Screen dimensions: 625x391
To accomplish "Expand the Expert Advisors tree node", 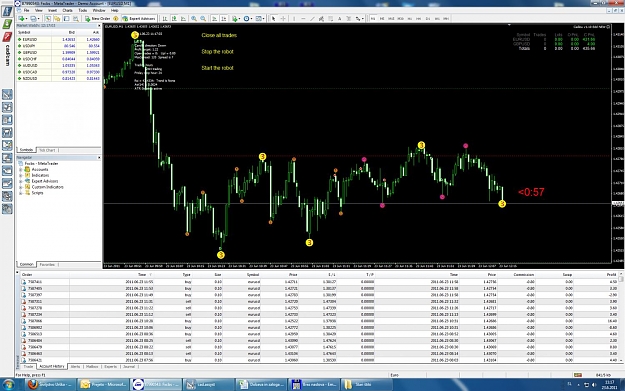I will (21, 181).
